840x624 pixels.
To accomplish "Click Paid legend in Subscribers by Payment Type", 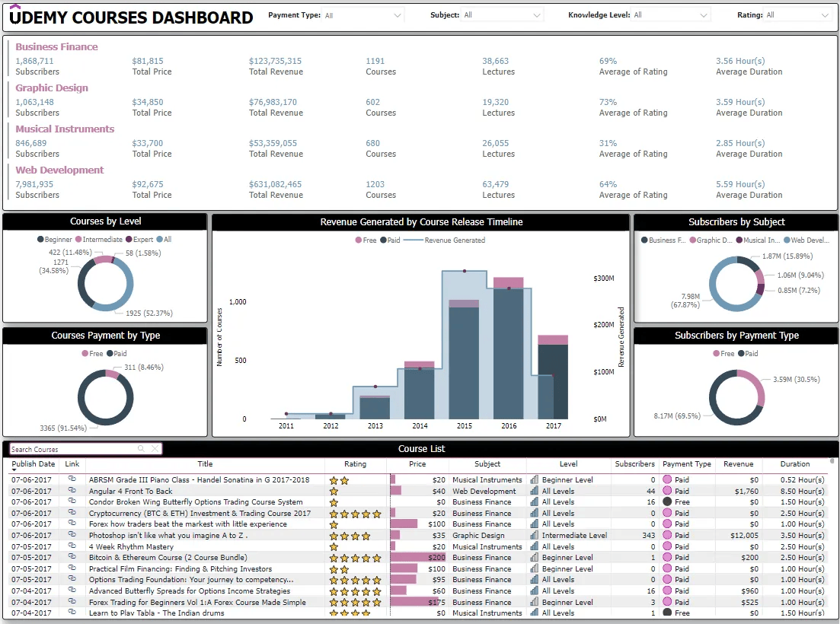I will 748,353.
